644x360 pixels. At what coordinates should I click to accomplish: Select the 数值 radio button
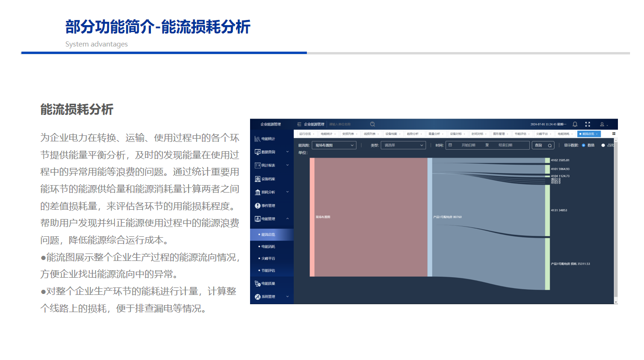(x=583, y=145)
